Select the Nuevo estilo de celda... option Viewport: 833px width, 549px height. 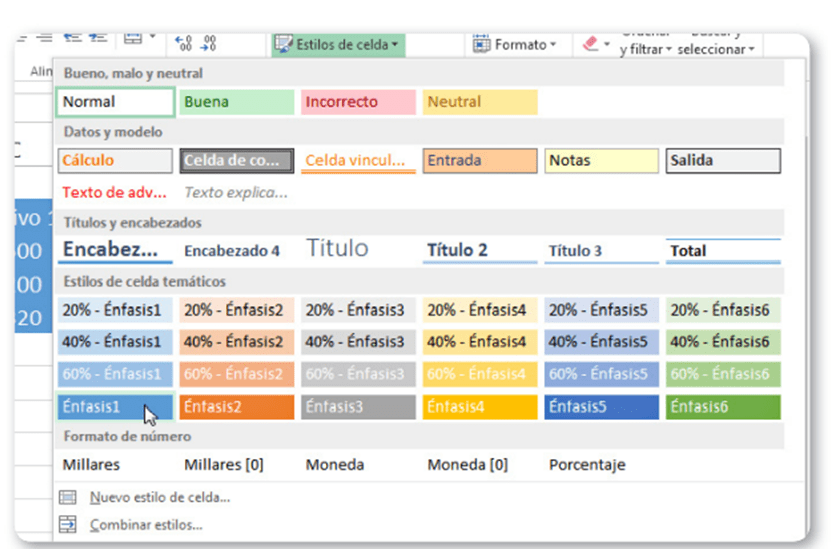click(x=160, y=497)
